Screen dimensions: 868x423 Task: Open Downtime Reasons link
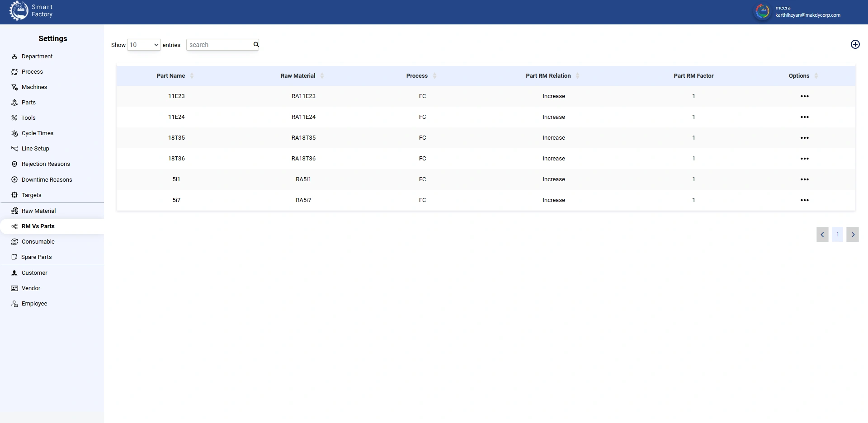47,180
